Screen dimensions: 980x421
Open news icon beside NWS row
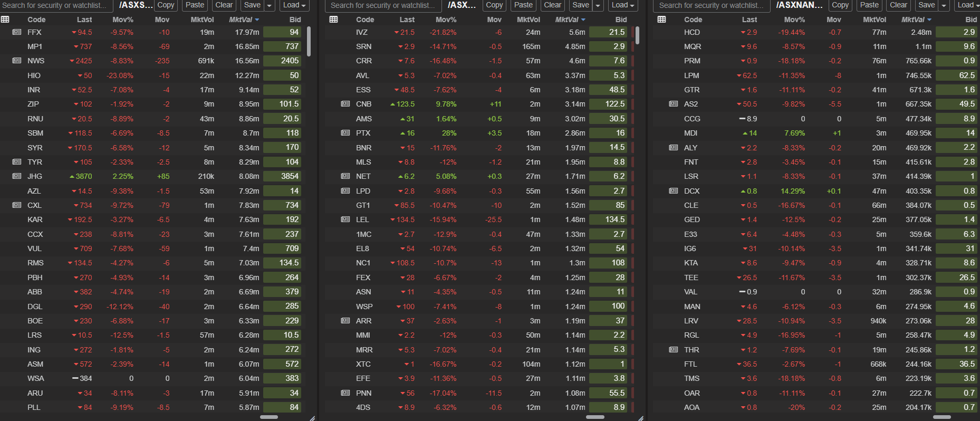pos(17,61)
